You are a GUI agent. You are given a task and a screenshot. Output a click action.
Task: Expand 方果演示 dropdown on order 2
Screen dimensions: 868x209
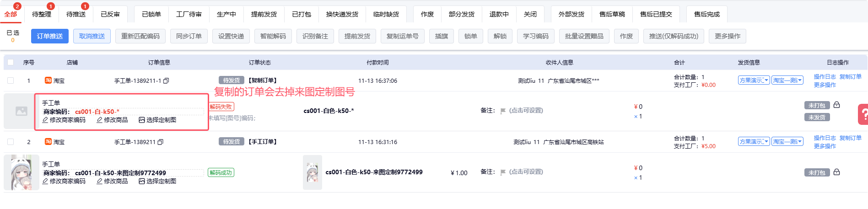(754, 142)
